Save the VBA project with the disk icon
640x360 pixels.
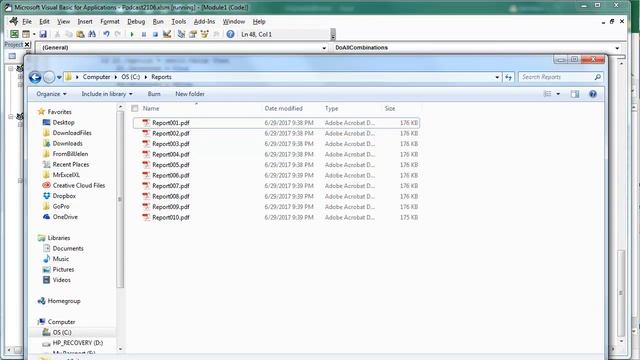click(x=43, y=34)
